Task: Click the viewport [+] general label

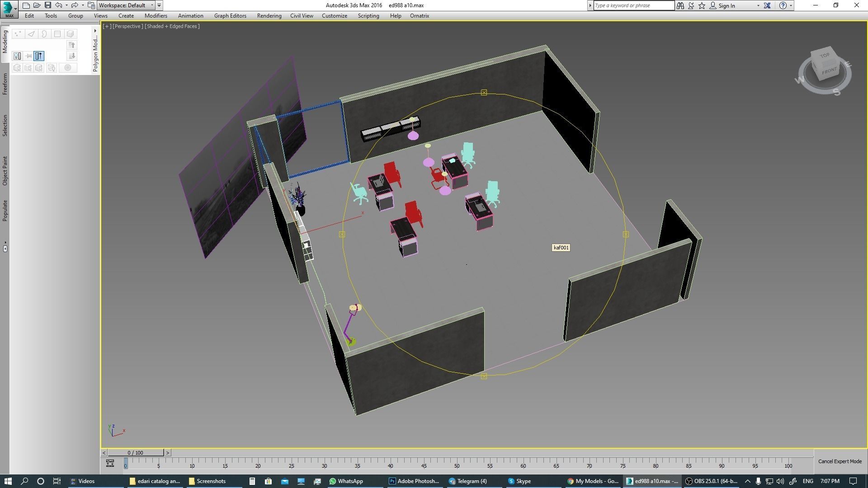Action: pyautogui.click(x=107, y=26)
